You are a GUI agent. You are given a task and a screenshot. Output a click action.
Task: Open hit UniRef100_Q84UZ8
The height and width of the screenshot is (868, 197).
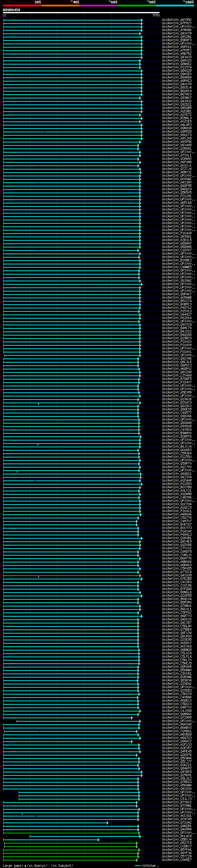pyautogui.click(x=177, y=71)
